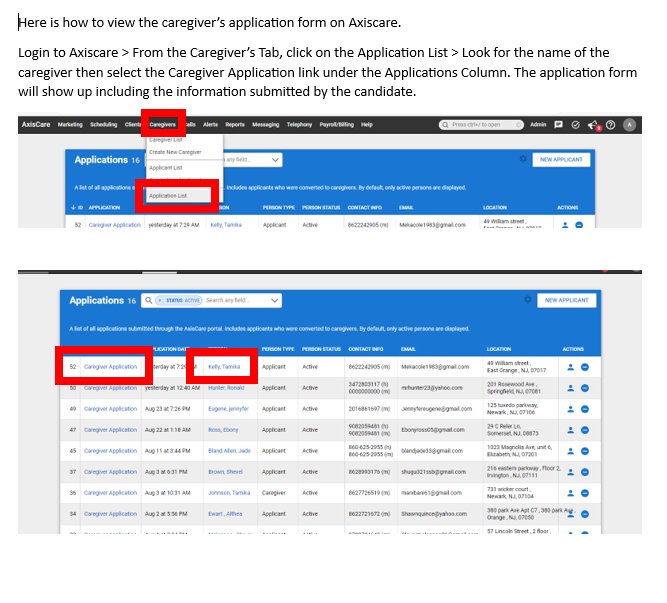Click the Admin item in the top bar
This screenshot has height=603, width=667.
pos(538,125)
